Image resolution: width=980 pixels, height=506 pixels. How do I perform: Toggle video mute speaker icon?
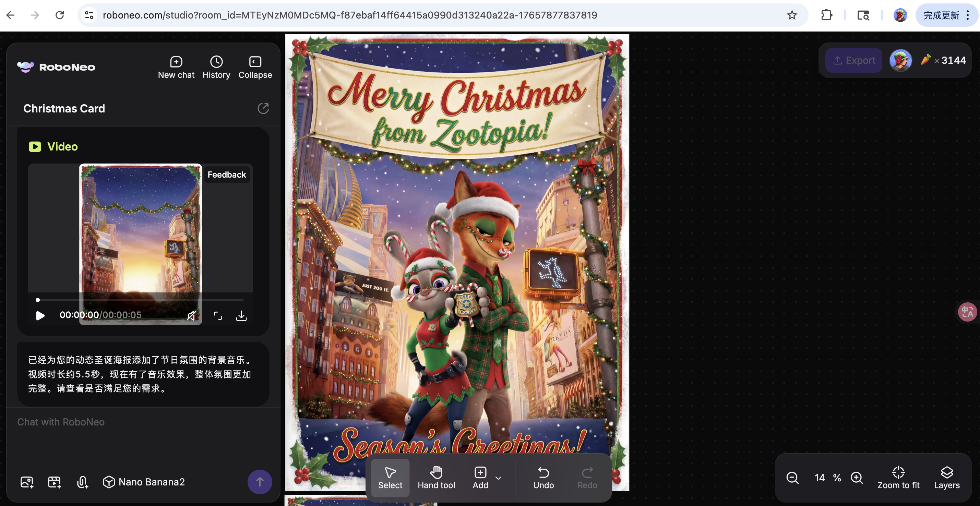(x=191, y=315)
